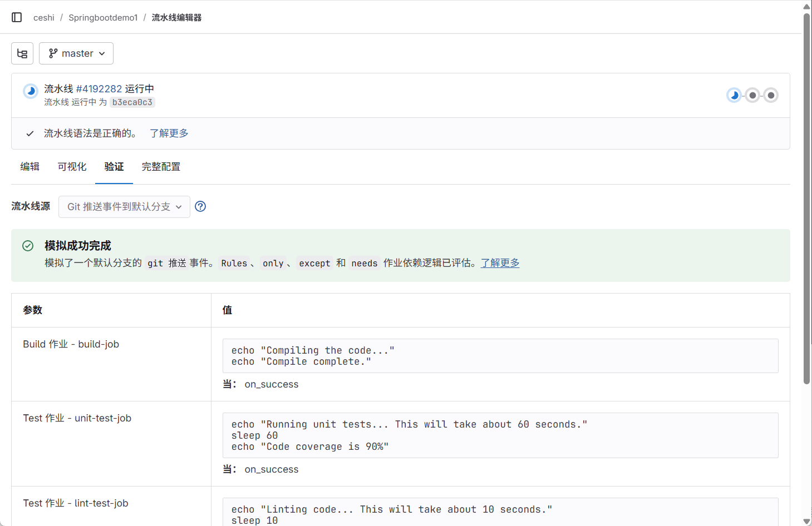Open the ceshi breadcrumb link
The width and height of the screenshot is (812, 526).
[43, 17]
